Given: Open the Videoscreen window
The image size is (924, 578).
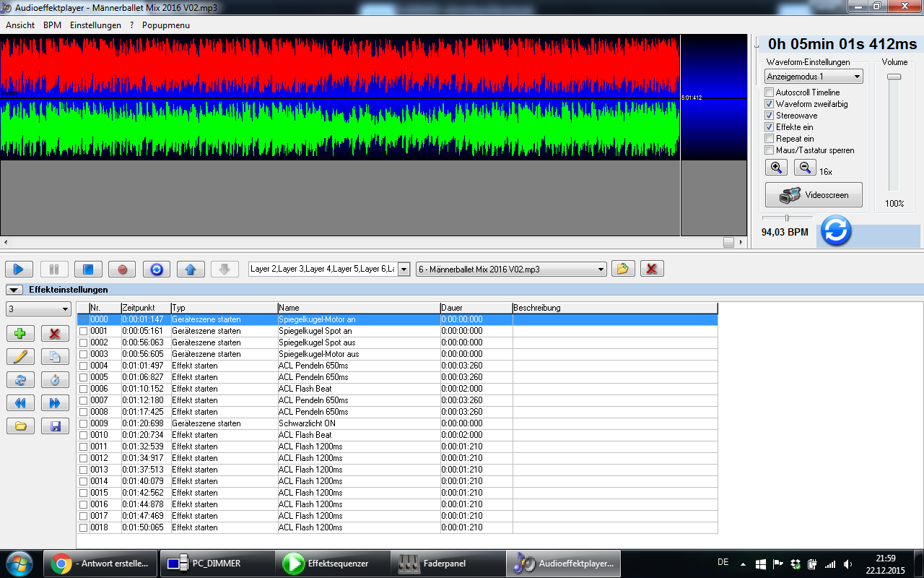Looking at the screenshot, I should tap(813, 194).
